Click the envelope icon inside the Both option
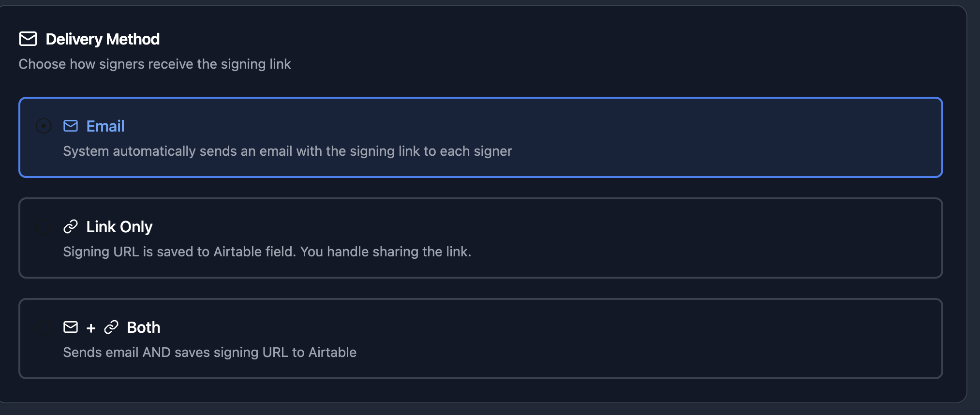980x415 pixels. click(x=71, y=327)
